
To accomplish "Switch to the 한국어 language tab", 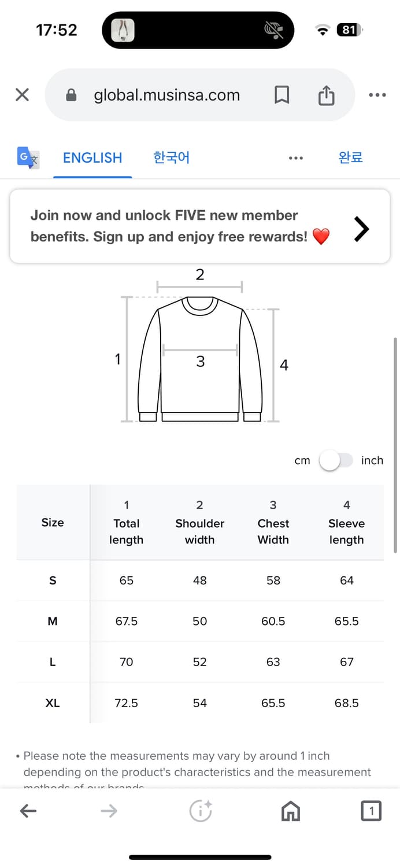I will [x=172, y=157].
